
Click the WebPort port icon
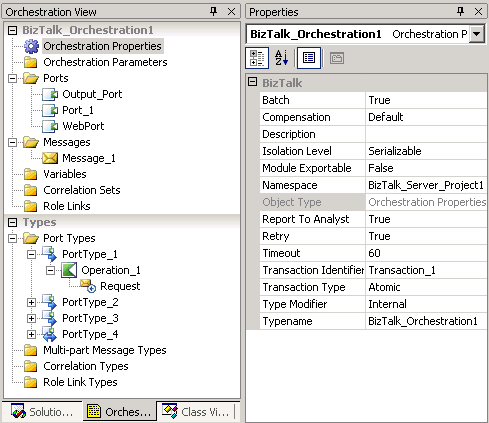click(x=50, y=126)
